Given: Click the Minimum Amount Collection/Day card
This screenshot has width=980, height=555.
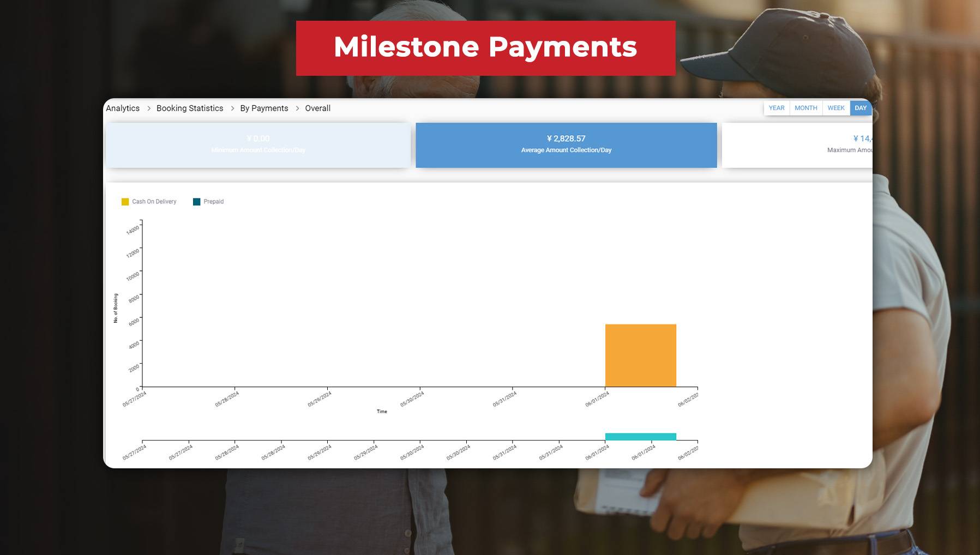Looking at the screenshot, I should pos(258,145).
